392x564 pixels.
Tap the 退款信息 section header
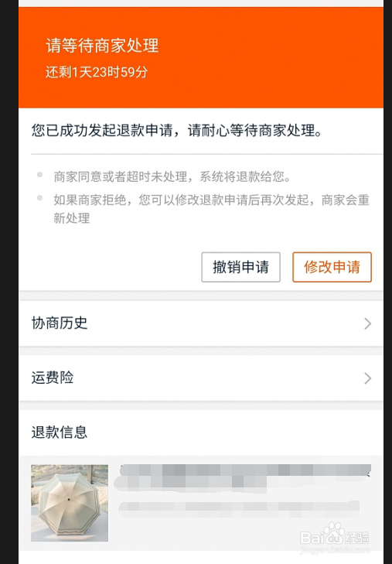pyautogui.click(x=60, y=432)
